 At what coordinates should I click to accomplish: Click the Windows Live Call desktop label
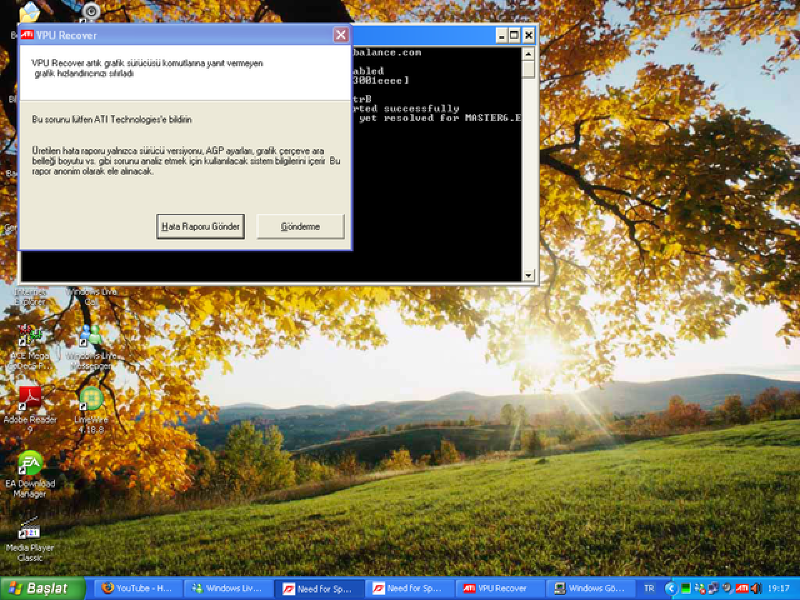point(91,297)
